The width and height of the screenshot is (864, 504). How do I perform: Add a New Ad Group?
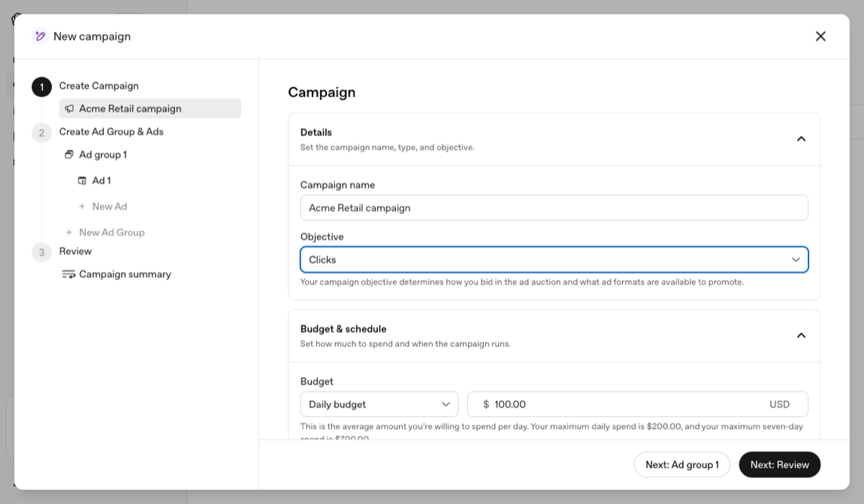coord(112,232)
